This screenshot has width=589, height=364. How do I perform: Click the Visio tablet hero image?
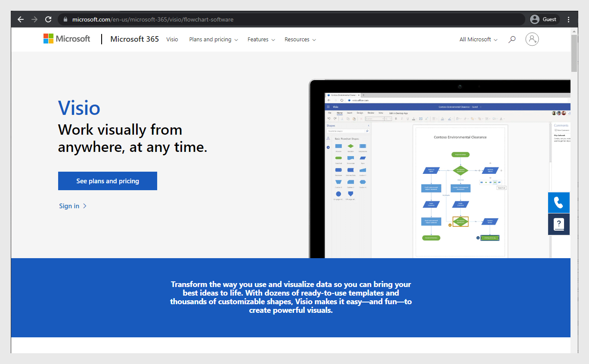point(440,169)
